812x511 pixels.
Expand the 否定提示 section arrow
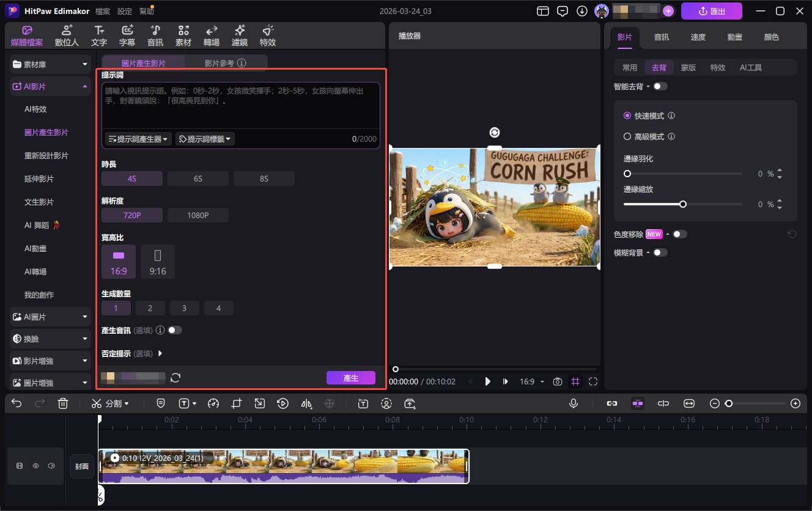160,353
